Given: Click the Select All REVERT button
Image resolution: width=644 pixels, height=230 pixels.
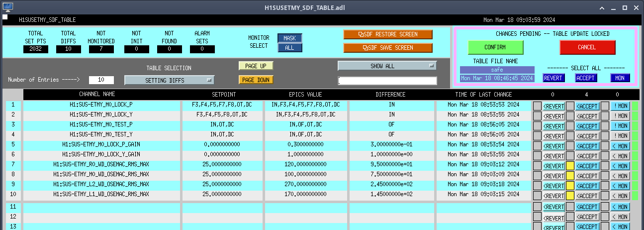Looking at the screenshot, I should pyautogui.click(x=553, y=78).
